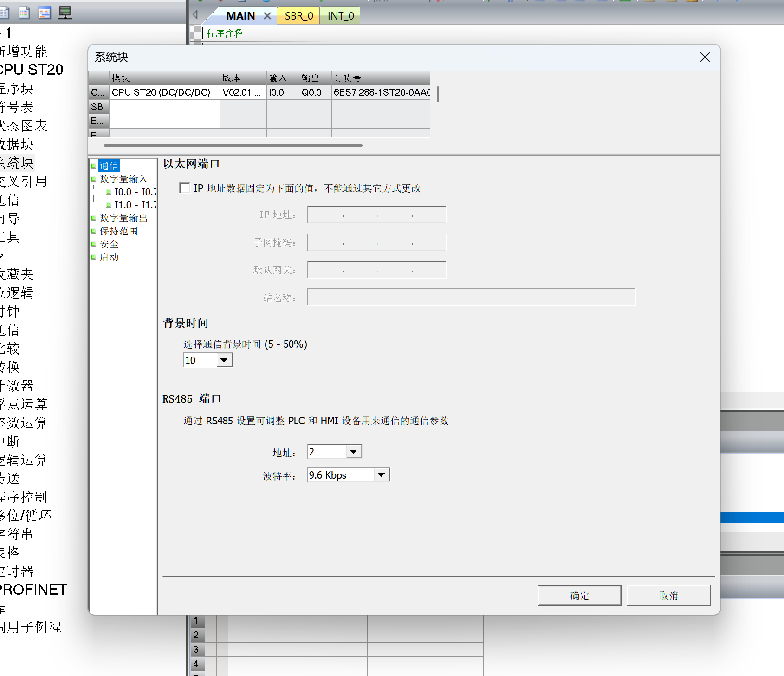This screenshot has width=784, height=676.
Task: Click the 版本 column header
Action: pos(243,78)
